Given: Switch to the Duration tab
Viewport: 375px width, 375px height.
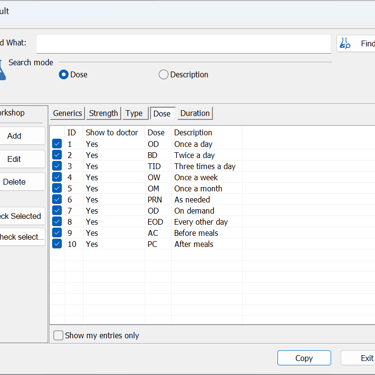Looking at the screenshot, I should tap(195, 113).
